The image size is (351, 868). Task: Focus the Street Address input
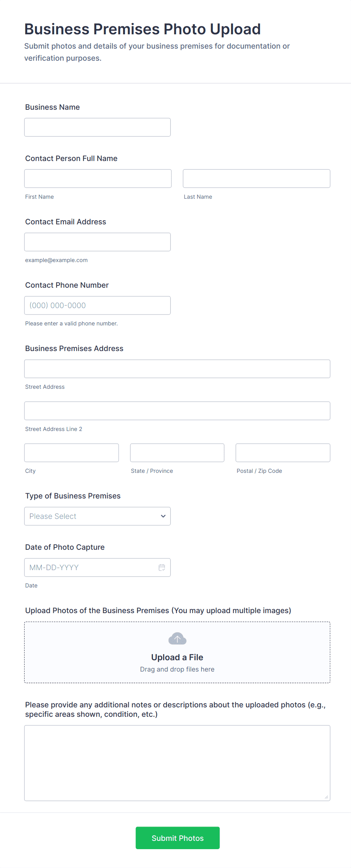tap(177, 369)
